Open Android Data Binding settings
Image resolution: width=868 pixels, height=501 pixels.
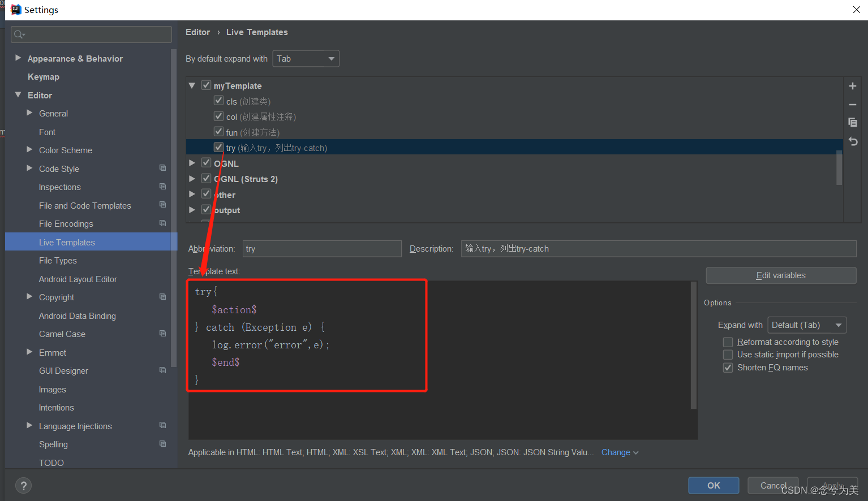[78, 316]
